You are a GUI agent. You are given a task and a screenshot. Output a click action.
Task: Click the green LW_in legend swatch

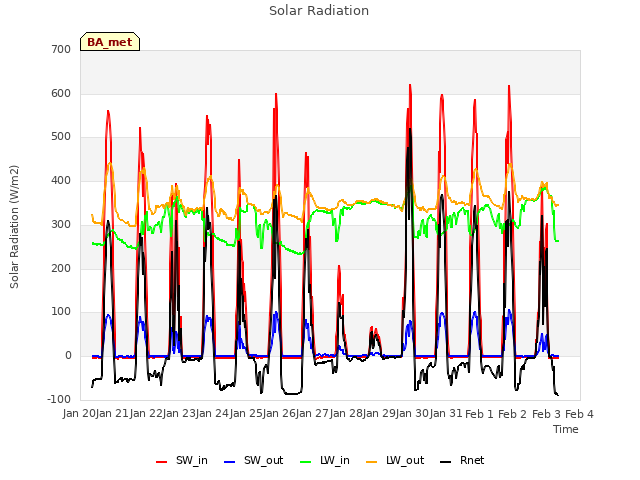click(x=306, y=462)
